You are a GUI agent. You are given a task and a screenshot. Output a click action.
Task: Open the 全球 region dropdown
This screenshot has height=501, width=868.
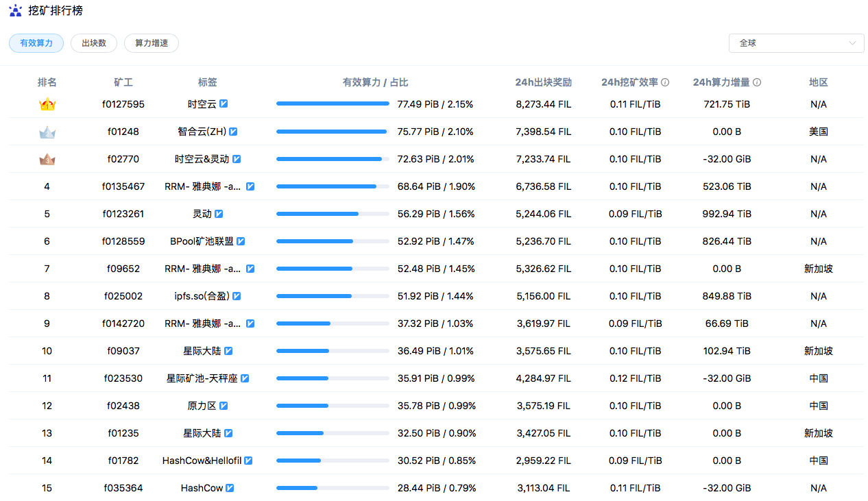[x=795, y=42]
